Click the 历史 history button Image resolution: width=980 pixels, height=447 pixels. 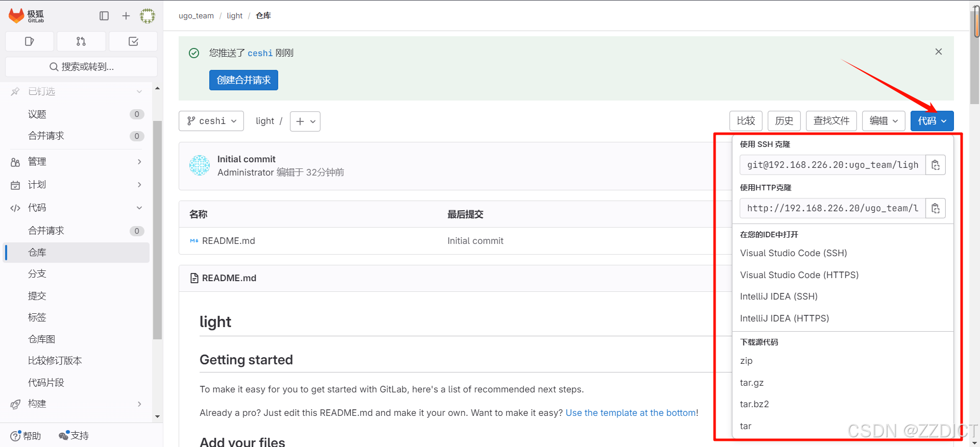pos(784,121)
